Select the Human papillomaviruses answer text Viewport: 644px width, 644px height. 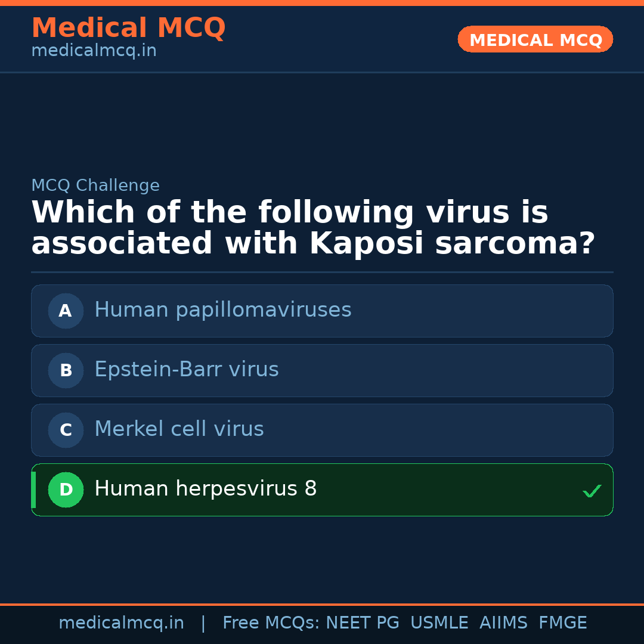click(222, 310)
